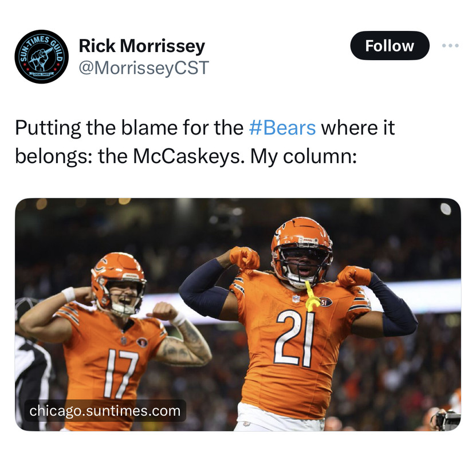476x458 pixels.
Task: Click the "My column:" text
Action: 303,157
